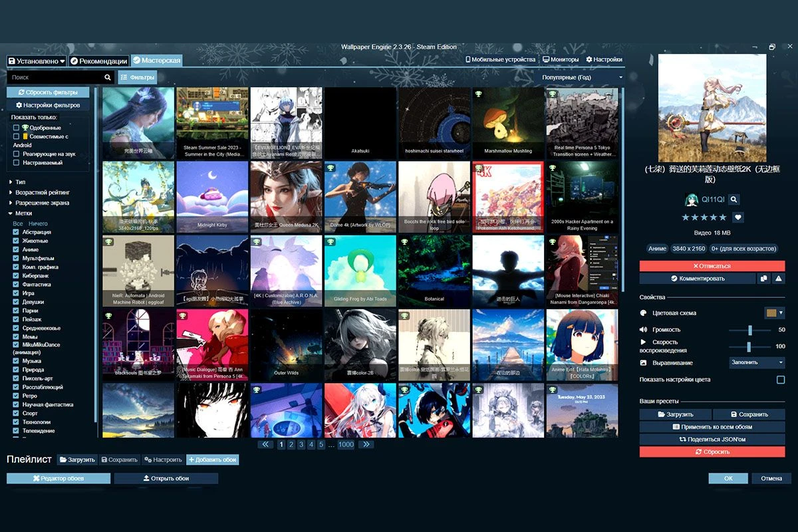Click the speaker icon next to Громкость
798x532 pixels.
(643, 329)
